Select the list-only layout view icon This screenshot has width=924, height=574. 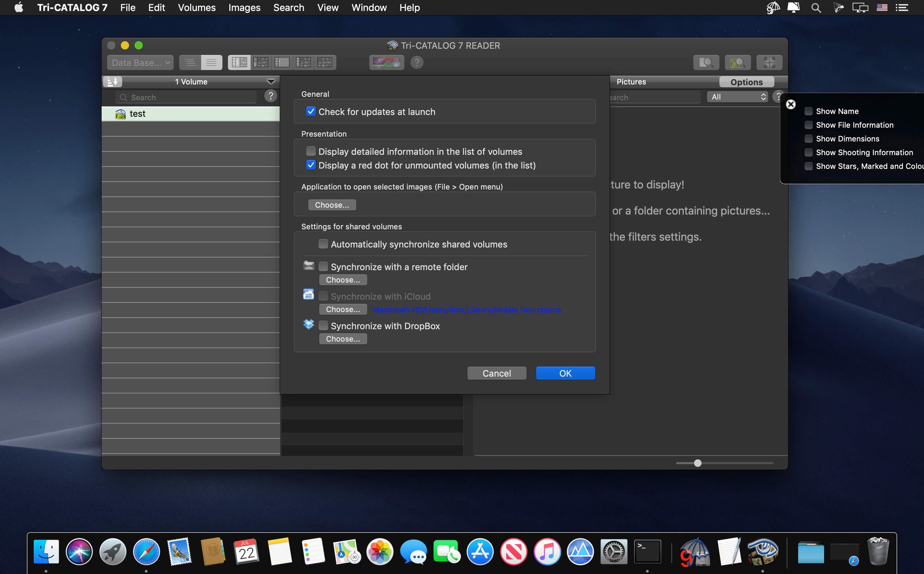pyautogui.click(x=281, y=62)
